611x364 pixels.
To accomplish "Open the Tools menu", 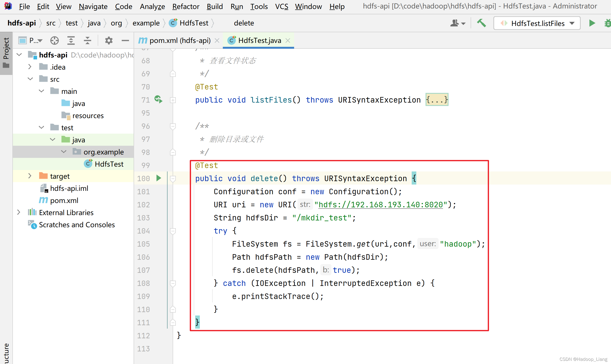I will pyautogui.click(x=259, y=6).
